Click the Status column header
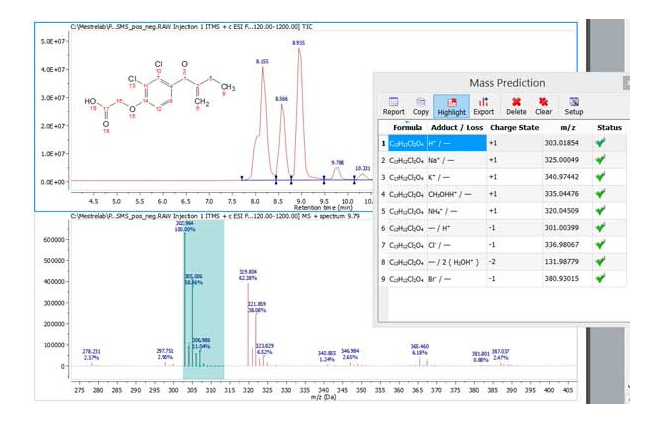The image size is (660, 424). (x=609, y=127)
